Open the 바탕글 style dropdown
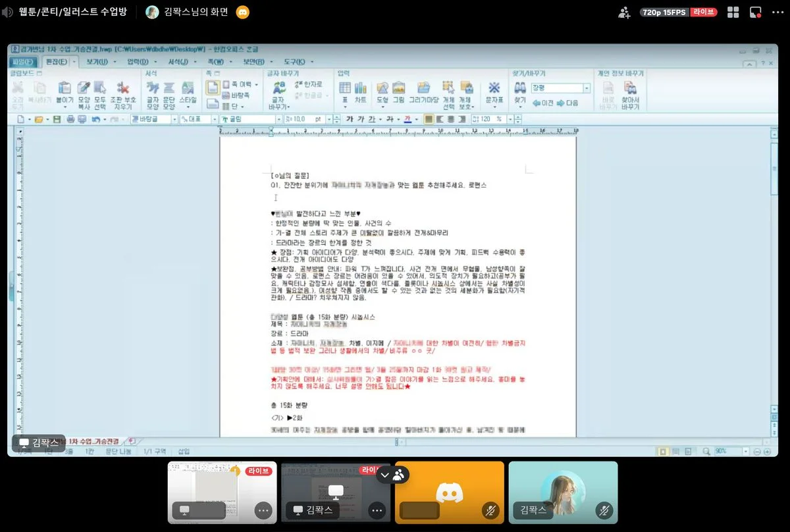This screenshot has width=790, height=532. 174,119
